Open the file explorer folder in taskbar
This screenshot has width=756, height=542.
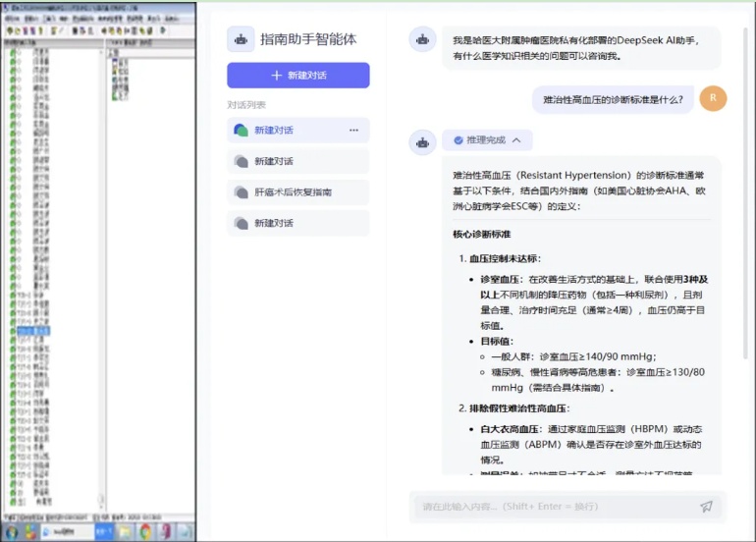click(x=125, y=531)
